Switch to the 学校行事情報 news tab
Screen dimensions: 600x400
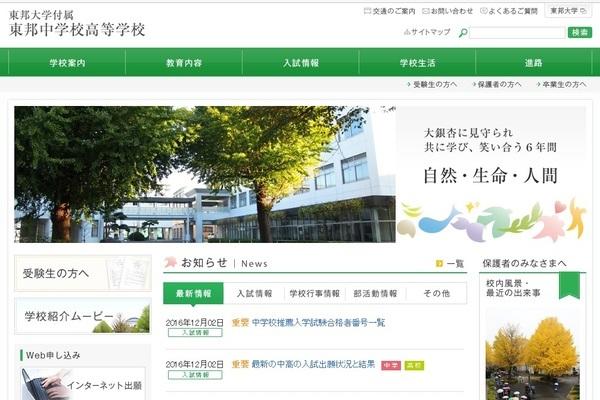314,294
